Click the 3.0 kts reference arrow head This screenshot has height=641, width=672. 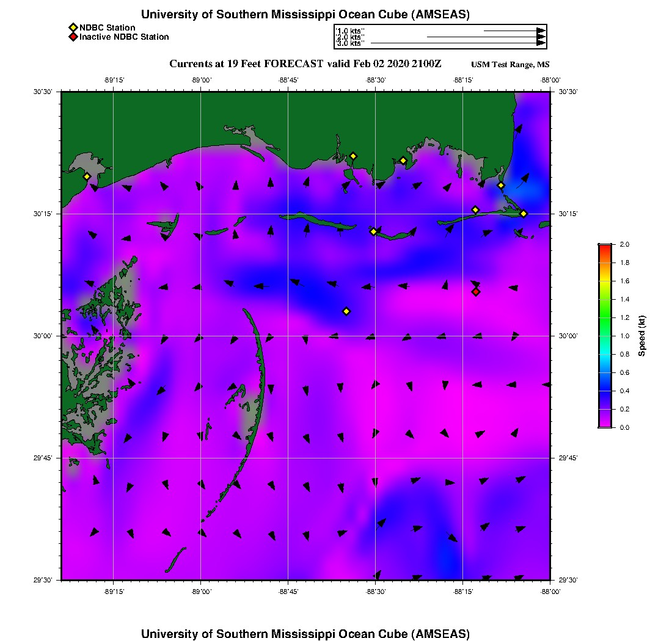[x=541, y=43]
